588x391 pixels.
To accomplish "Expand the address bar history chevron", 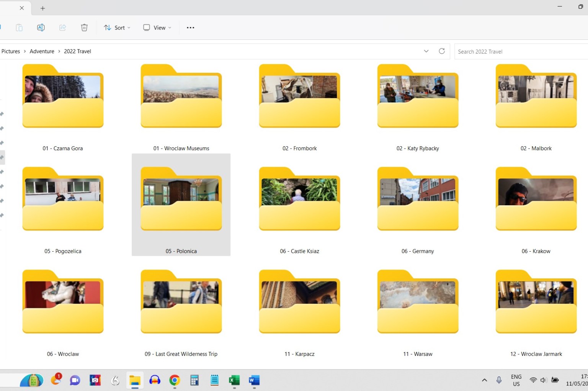I will [x=426, y=51].
